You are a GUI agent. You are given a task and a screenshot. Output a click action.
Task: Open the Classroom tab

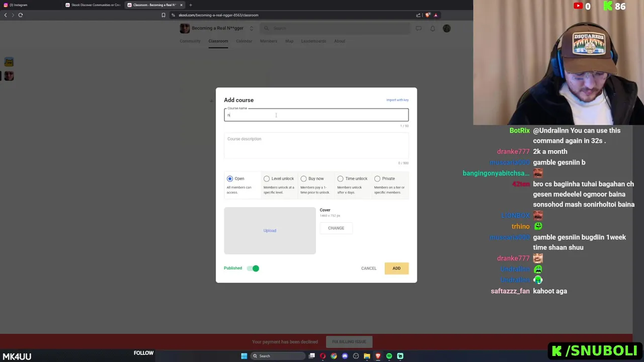(218, 41)
